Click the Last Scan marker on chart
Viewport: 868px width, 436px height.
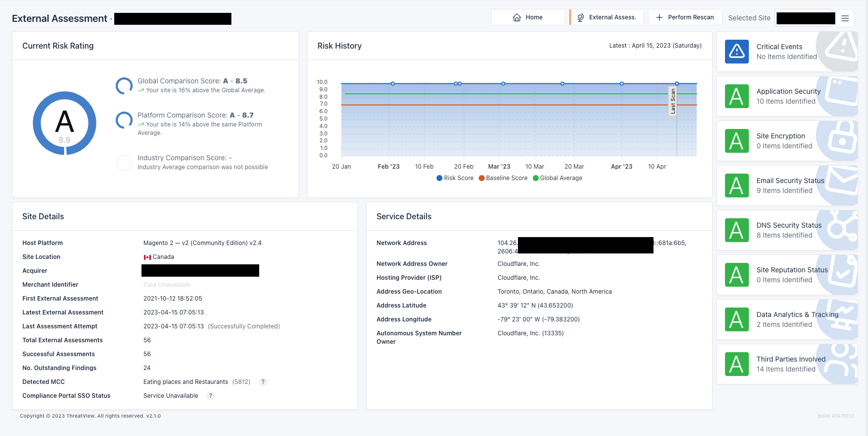pyautogui.click(x=673, y=101)
